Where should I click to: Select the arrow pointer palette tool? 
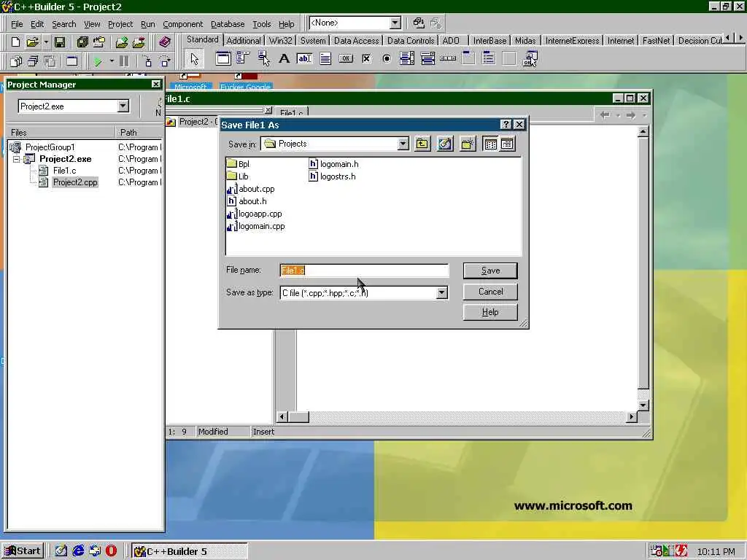point(194,58)
